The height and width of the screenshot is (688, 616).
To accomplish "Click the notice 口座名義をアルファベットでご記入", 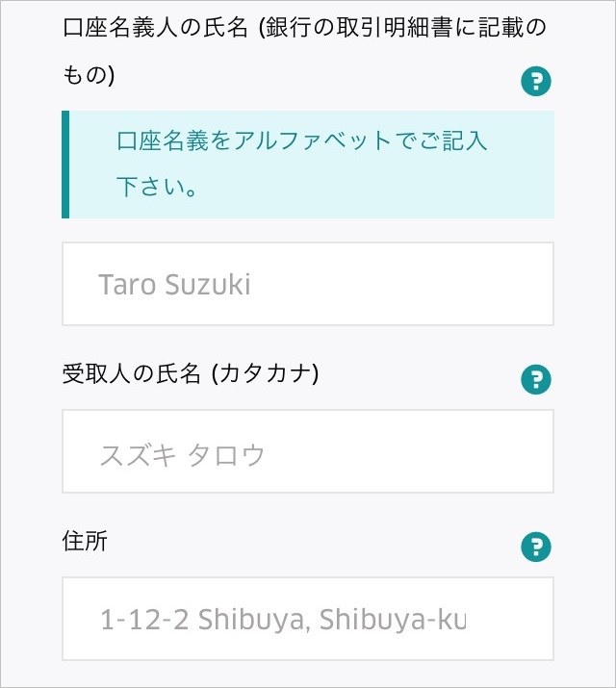I will tap(301, 141).
